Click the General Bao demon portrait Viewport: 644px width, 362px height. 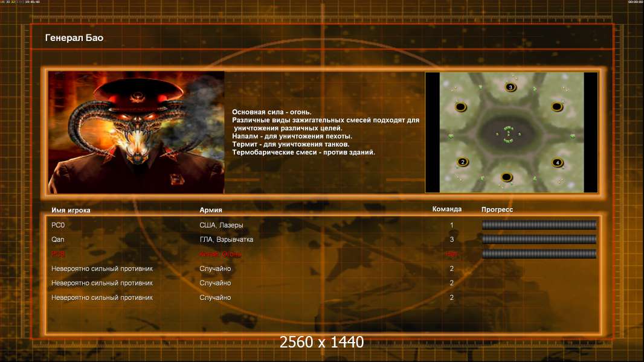[137, 132]
